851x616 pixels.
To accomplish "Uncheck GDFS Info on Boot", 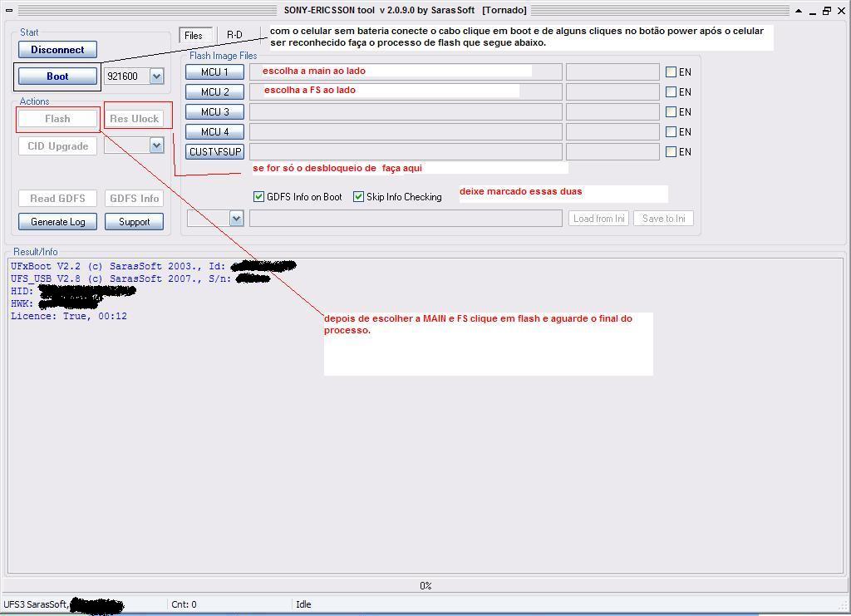I will 259,197.
